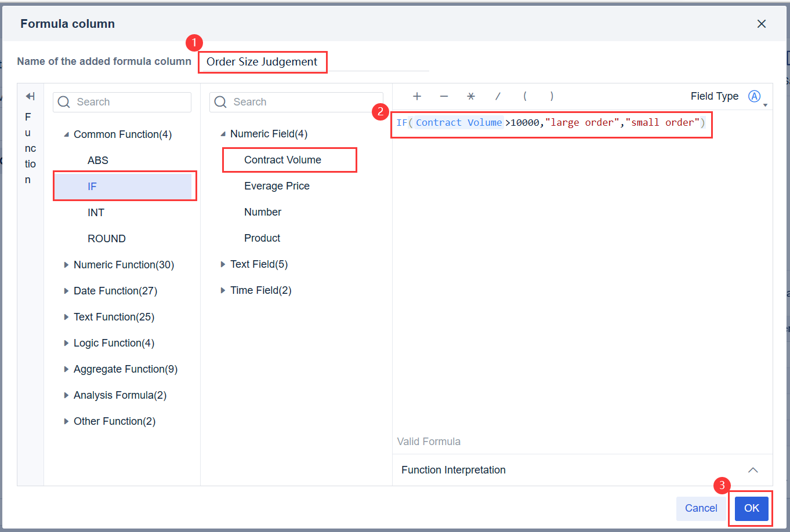Screen dimensions: 790x532
Task: Click the Function Interpretation label
Action: coord(454,470)
